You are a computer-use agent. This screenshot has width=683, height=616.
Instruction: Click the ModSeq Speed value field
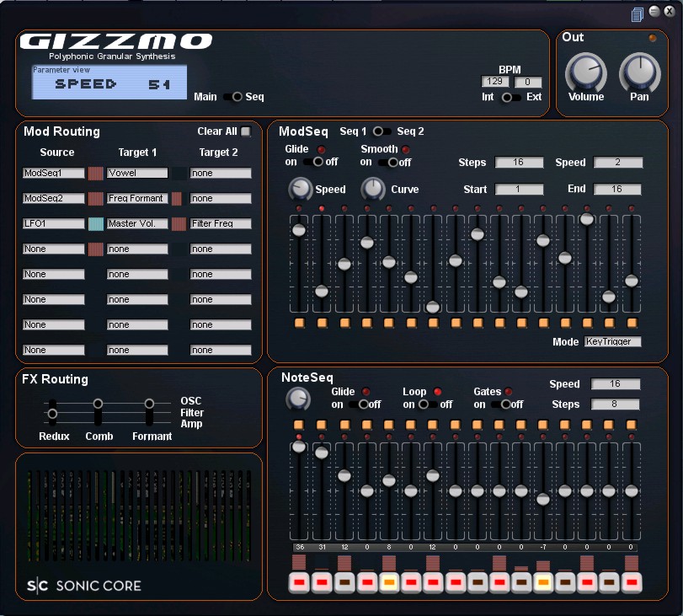(x=618, y=162)
